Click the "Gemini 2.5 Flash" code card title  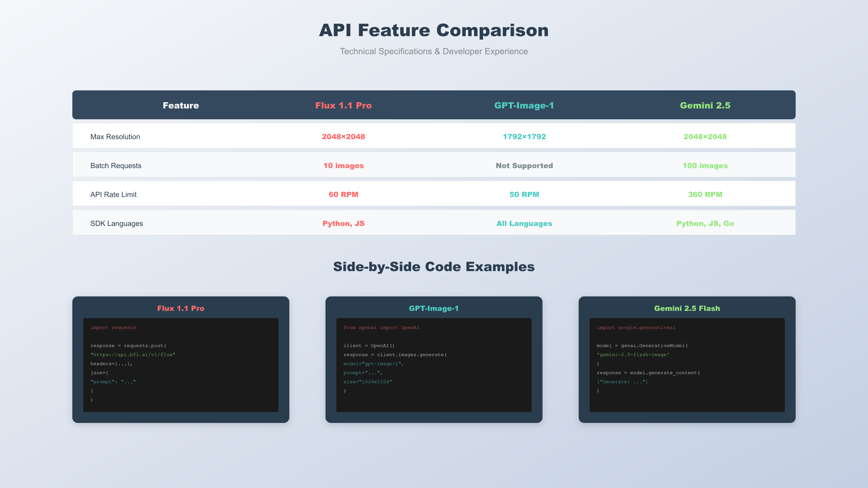click(687, 308)
